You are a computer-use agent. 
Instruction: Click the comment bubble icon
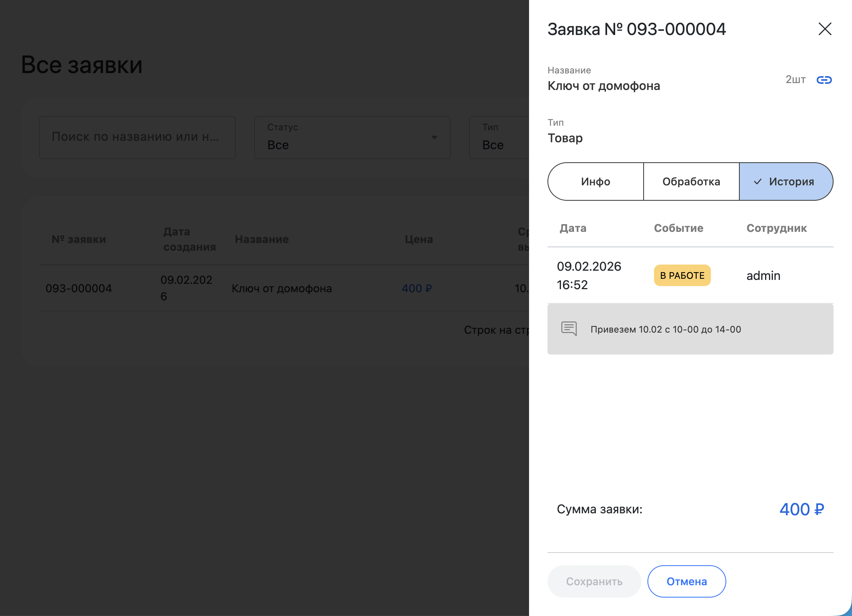[x=569, y=329]
